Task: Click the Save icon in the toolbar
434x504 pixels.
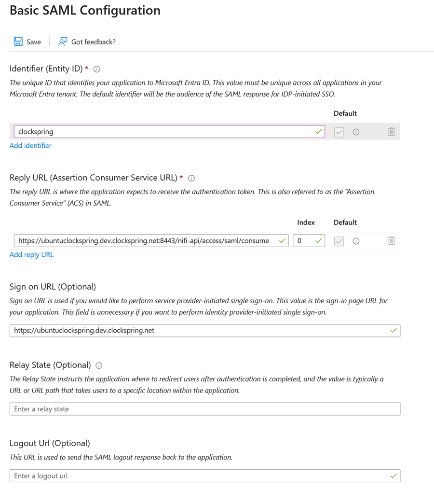Action: click(18, 42)
